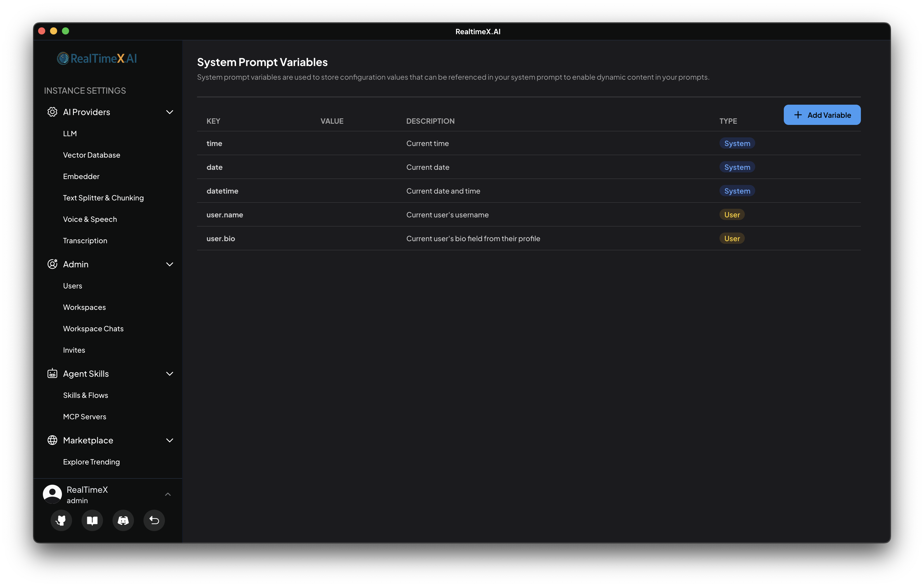Collapse the AI Providers section chevron
Image resolution: width=924 pixels, height=587 pixels.
pos(170,112)
